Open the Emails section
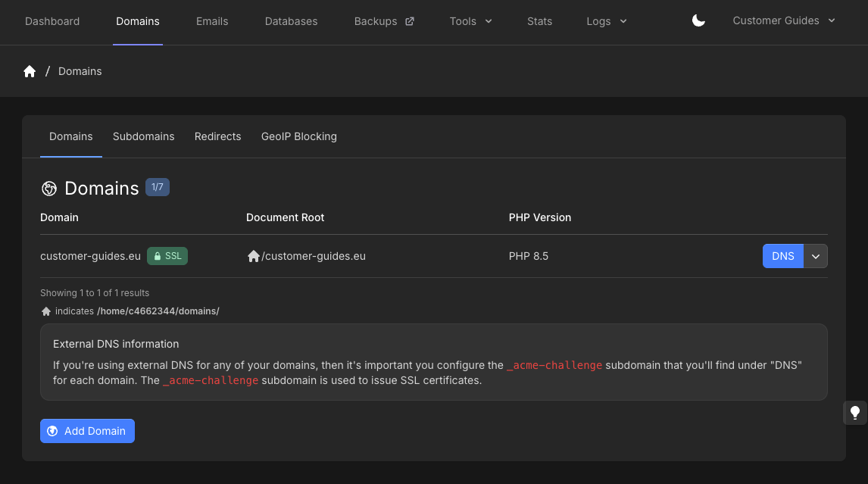Screen dimensions: 868x484 coord(212,22)
